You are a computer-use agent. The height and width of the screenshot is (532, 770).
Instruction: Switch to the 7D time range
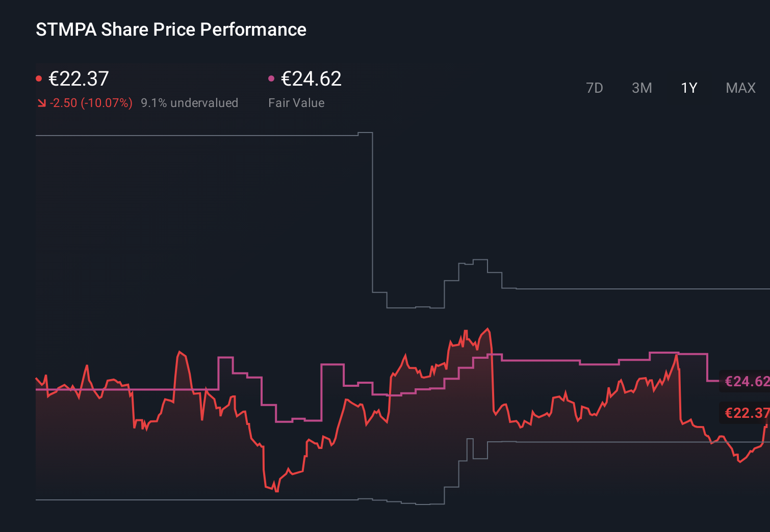tap(594, 88)
